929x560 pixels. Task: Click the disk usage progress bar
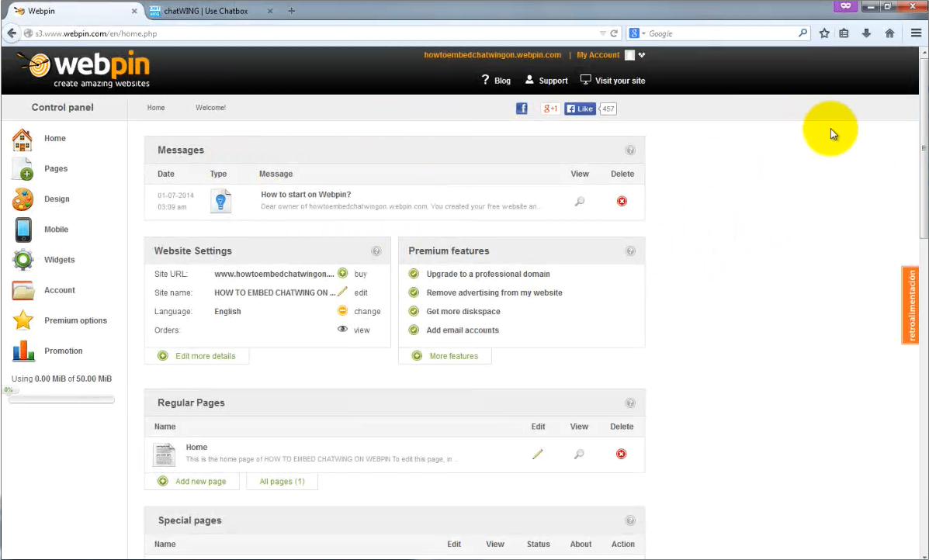[x=61, y=399]
